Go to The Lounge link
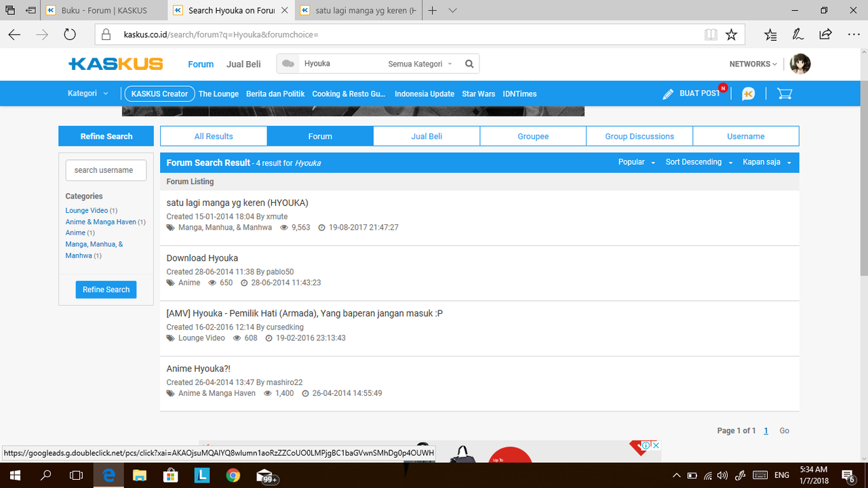868x488 pixels. click(x=218, y=94)
